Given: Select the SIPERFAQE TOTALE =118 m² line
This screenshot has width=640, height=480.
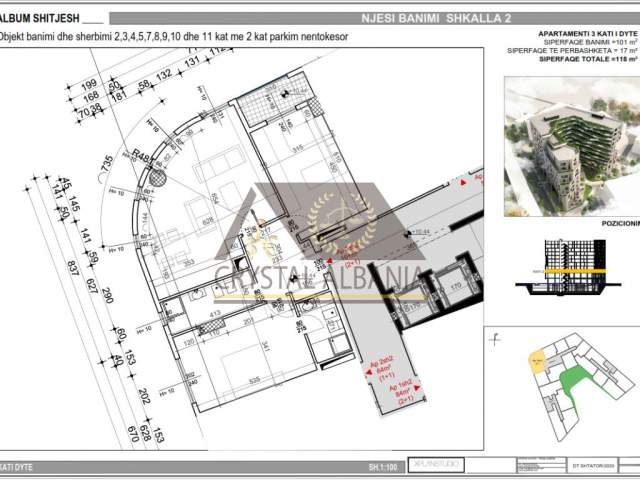Looking at the screenshot, I should [x=588, y=59].
